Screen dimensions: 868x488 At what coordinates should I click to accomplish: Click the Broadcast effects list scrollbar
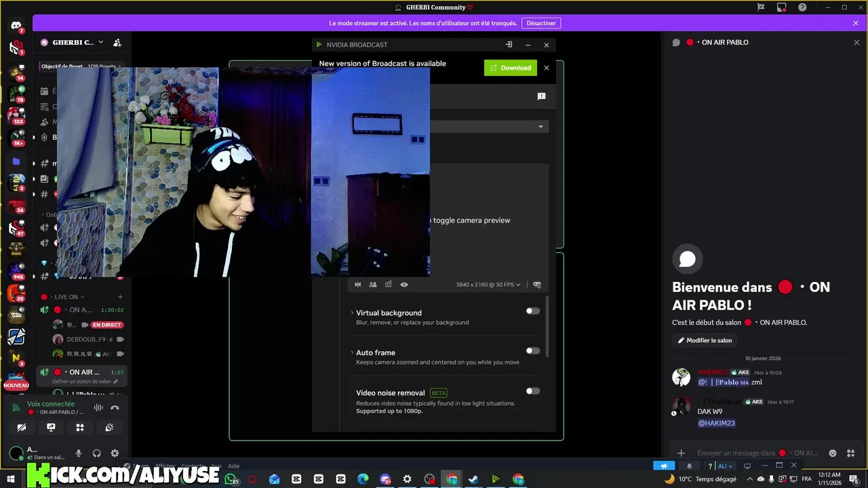[x=547, y=327]
